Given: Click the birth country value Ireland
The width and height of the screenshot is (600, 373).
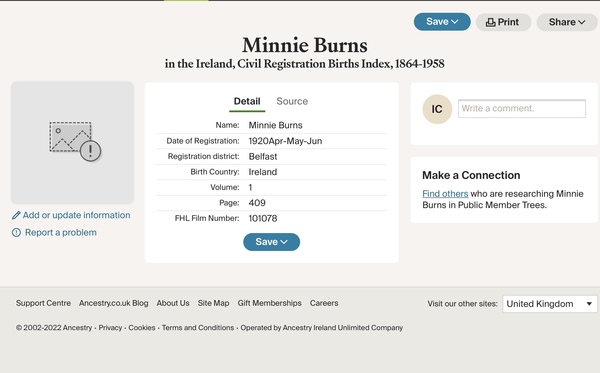Looking at the screenshot, I should coord(263,172).
